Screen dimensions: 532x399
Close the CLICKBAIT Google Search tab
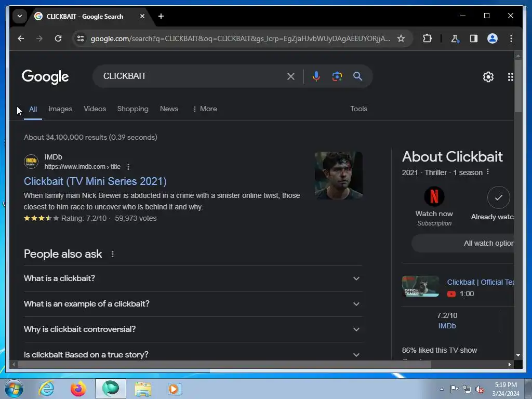click(142, 16)
